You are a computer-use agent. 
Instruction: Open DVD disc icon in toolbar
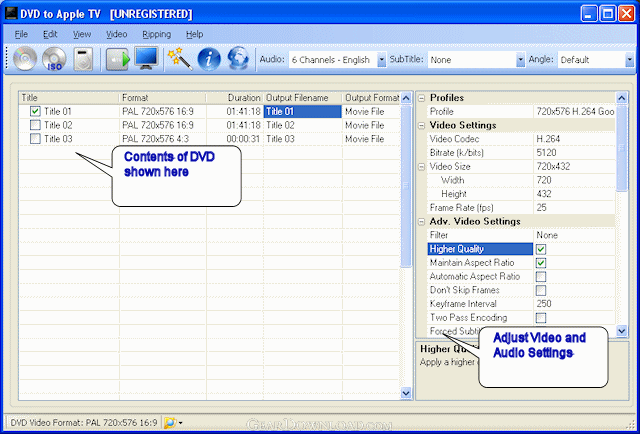(24, 59)
